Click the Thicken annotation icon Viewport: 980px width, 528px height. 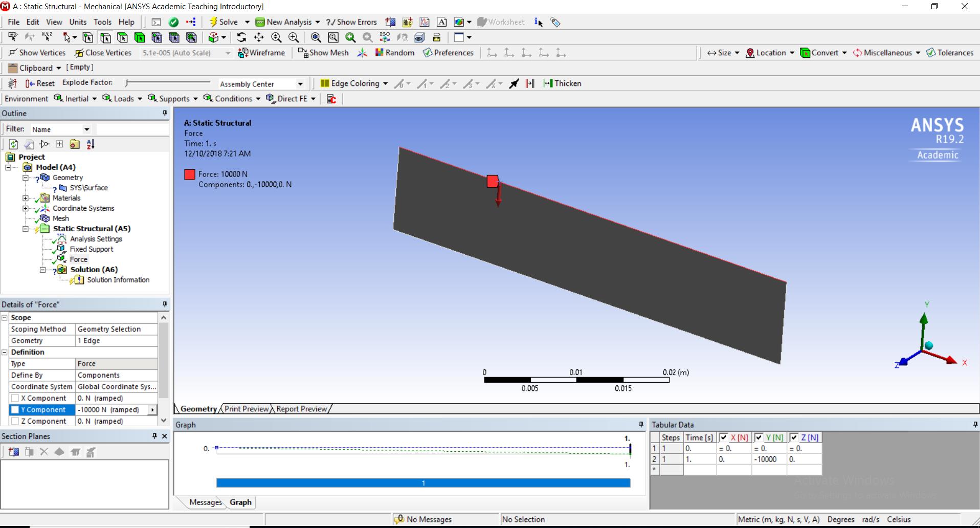562,83
